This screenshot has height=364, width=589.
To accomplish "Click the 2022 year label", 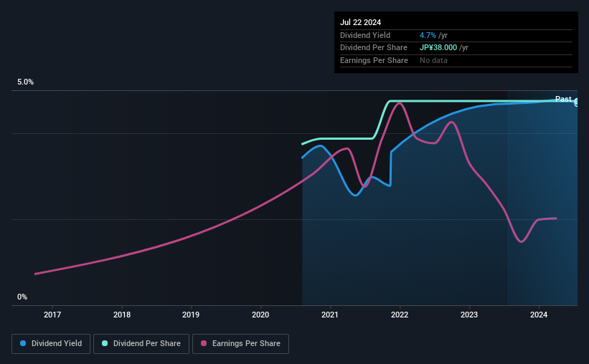I will point(400,315).
